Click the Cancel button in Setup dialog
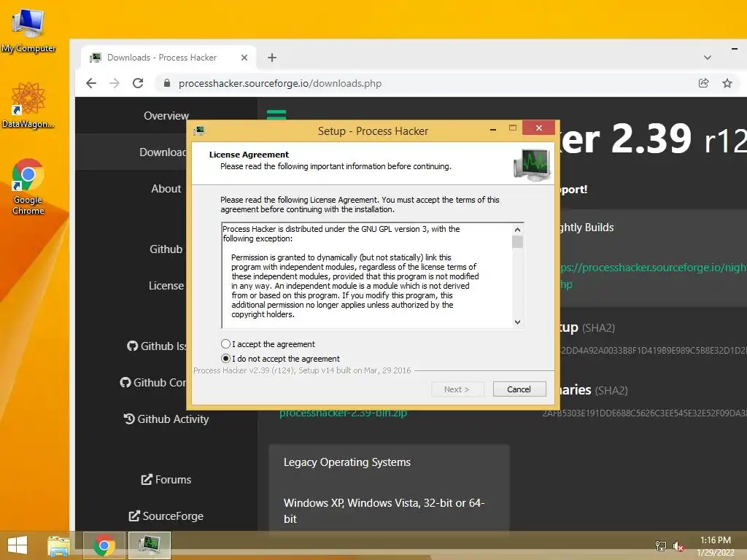The image size is (747, 560). click(x=519, y=389)
